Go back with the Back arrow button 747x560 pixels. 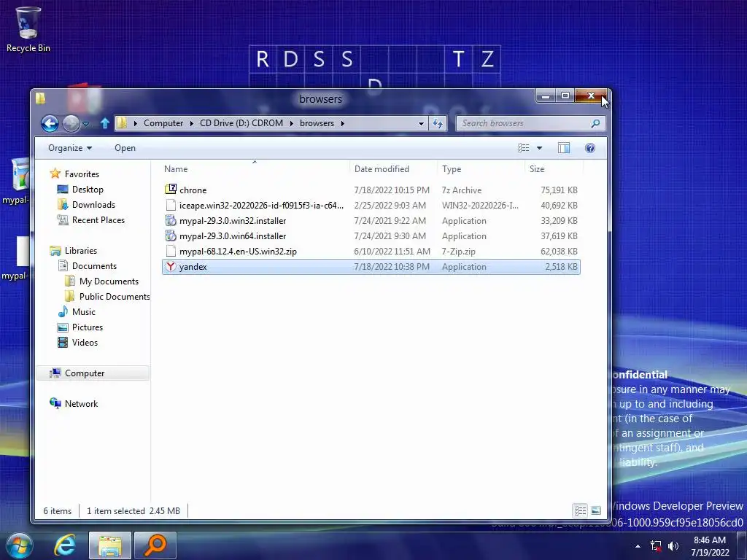pos(50,124)
